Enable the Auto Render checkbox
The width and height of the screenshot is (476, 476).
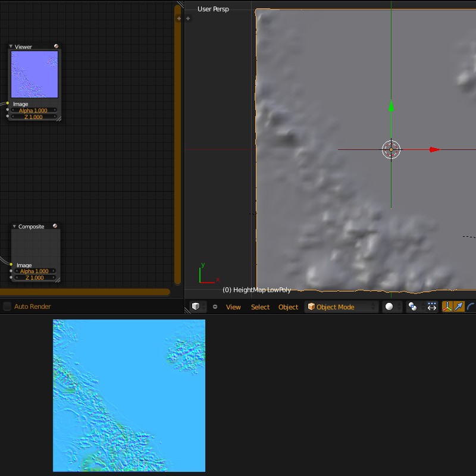tap(7, 306)
